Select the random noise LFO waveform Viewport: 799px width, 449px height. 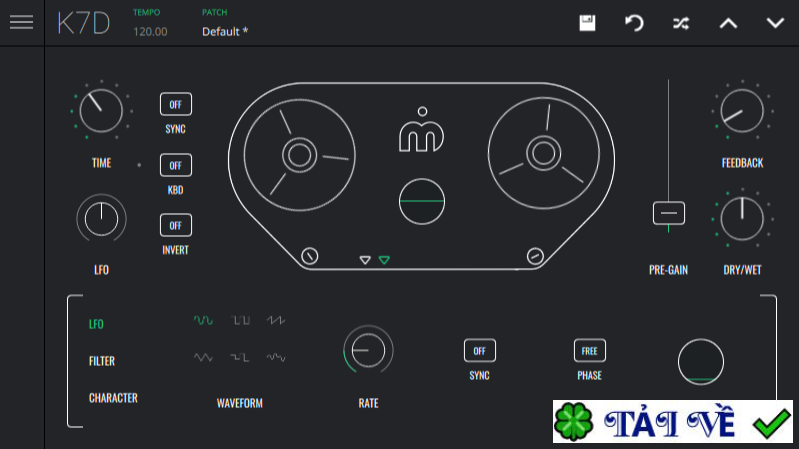tap(276, 357)
